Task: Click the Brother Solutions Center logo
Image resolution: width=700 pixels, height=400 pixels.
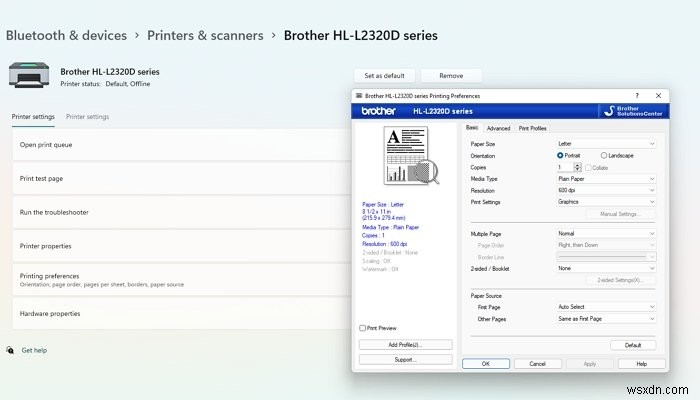Action: click(633, 111)
